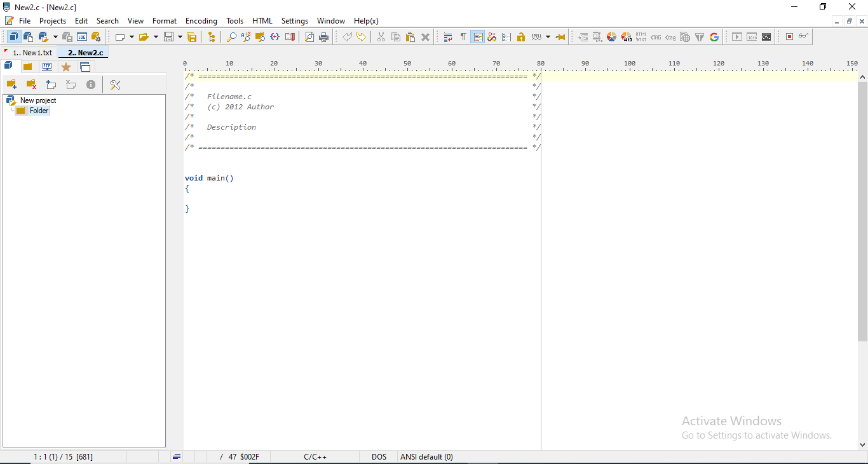The width and height of the screenshot is (868, 464).
Task: Open the Encoding menu
Action: pyautogui.click(x=201, y=21)
